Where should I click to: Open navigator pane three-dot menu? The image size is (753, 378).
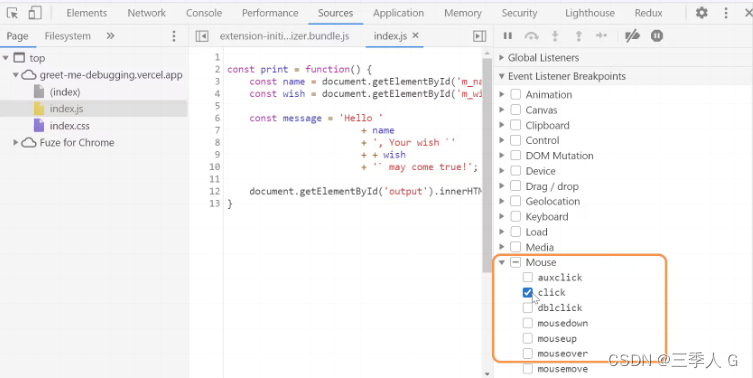coord(174,36)
